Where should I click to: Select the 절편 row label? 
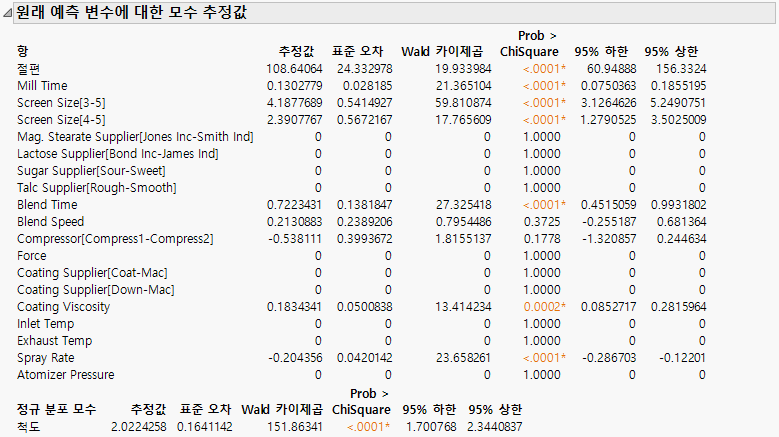[x=28, y=69]
